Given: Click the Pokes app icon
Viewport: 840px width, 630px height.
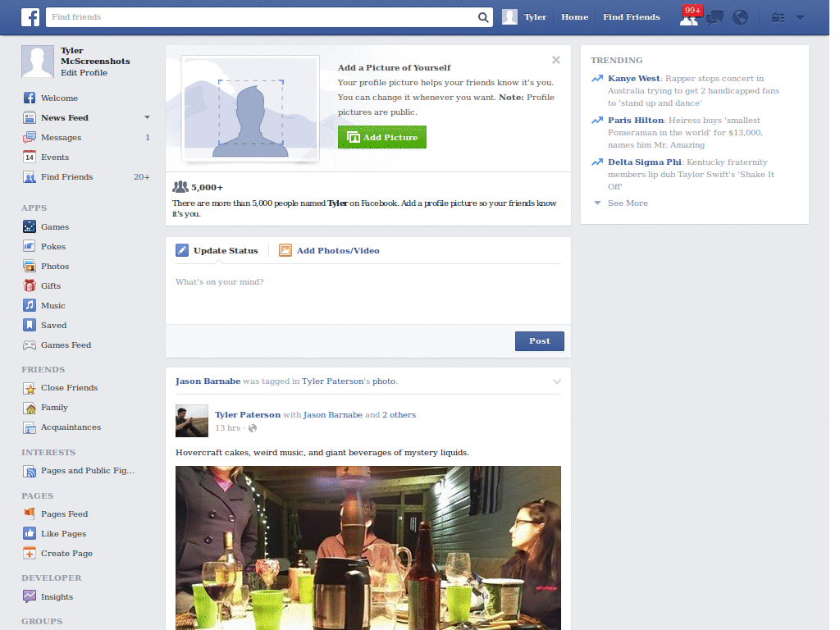Looking at the screenshot, I should tap(30, 246).
